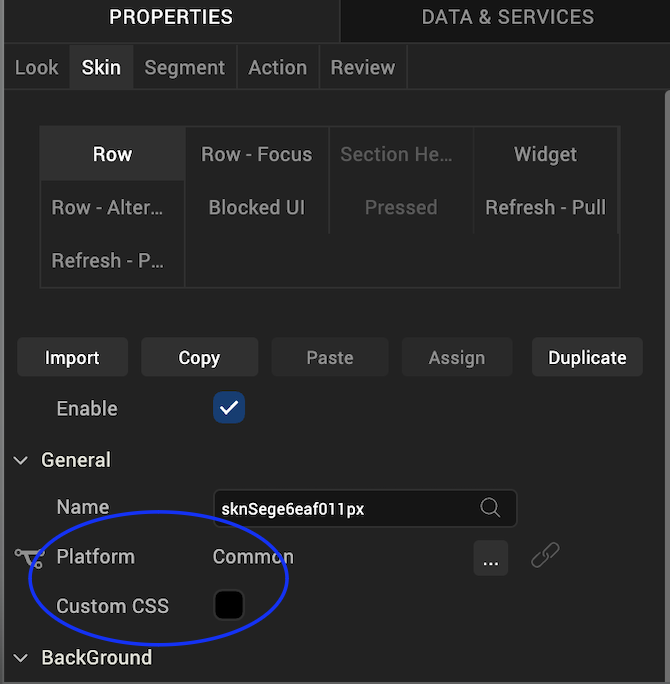The width and height of the screenshot is (670, 684).
Task: Select the Row - Focus skin state
Action: [x=256, y=154]
